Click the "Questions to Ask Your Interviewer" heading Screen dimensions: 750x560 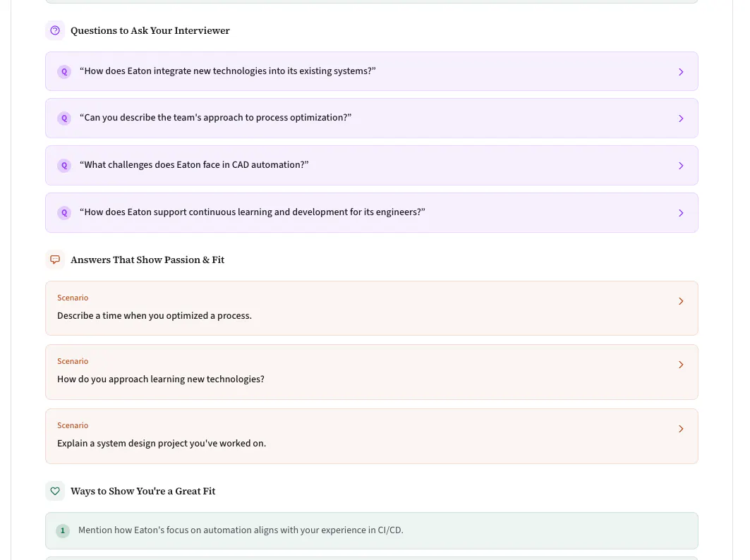(150, 30)
